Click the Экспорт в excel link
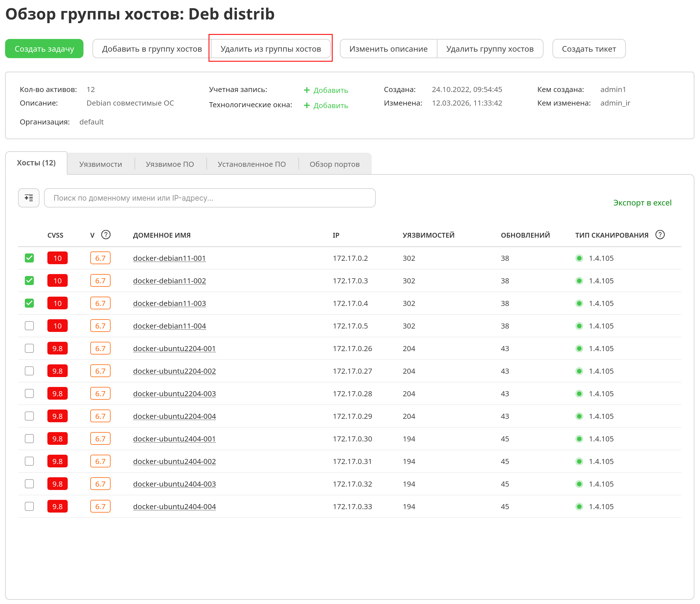 [642, 203]
